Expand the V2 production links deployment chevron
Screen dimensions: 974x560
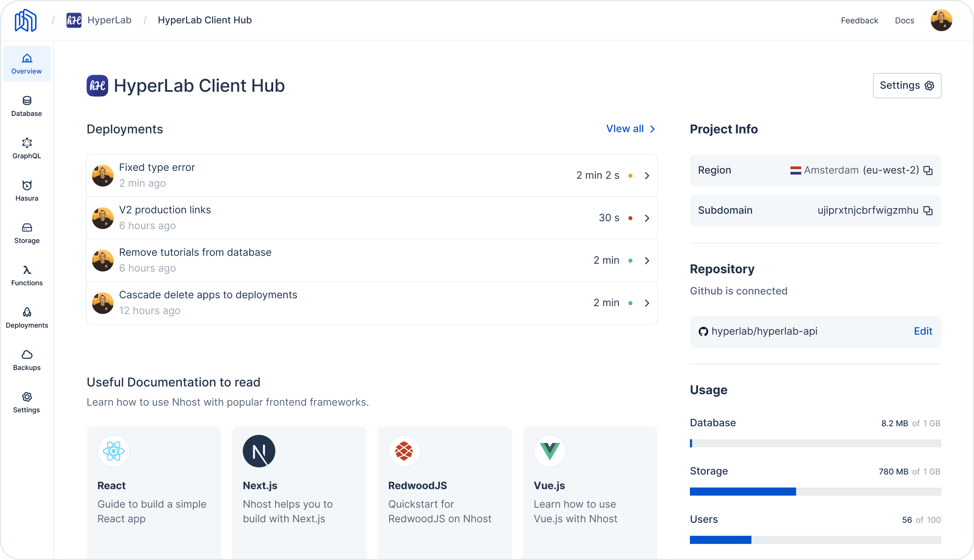(647, 218)
